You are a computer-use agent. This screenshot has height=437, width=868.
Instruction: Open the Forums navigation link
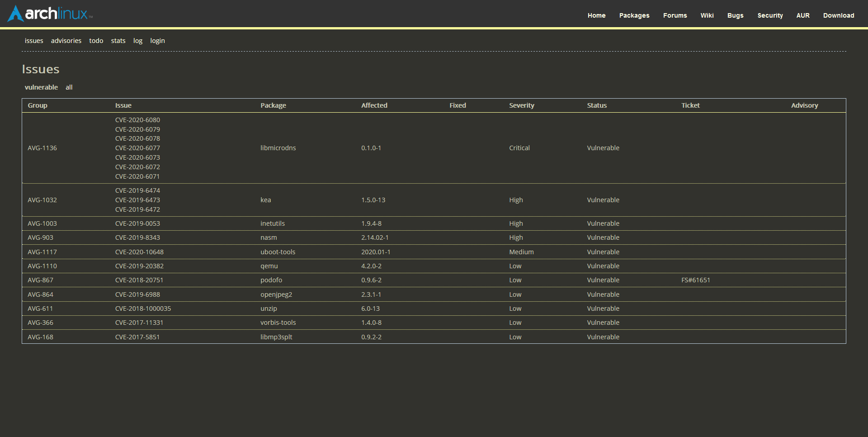675,15
